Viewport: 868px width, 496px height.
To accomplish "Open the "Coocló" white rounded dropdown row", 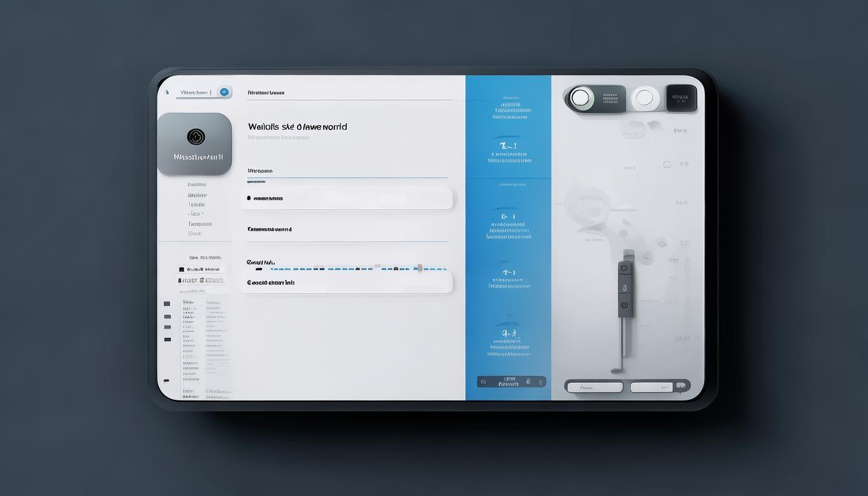I will click(347, 283).
